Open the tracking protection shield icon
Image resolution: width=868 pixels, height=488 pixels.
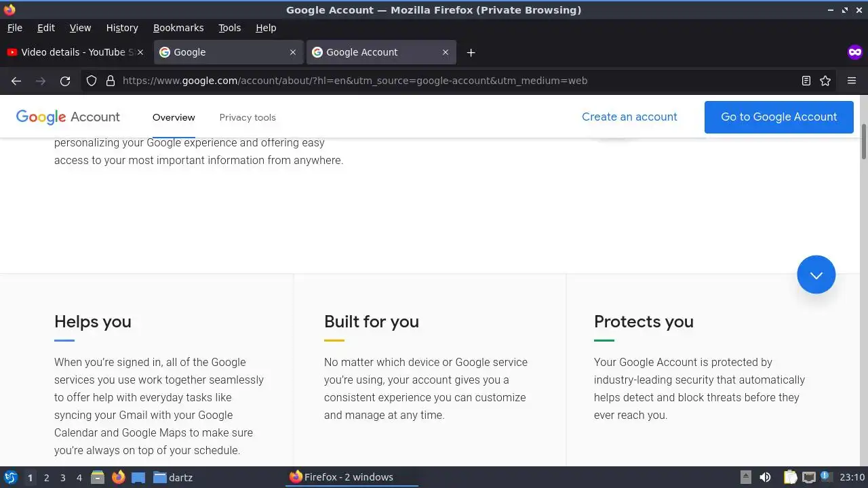(x=92, y=81)
